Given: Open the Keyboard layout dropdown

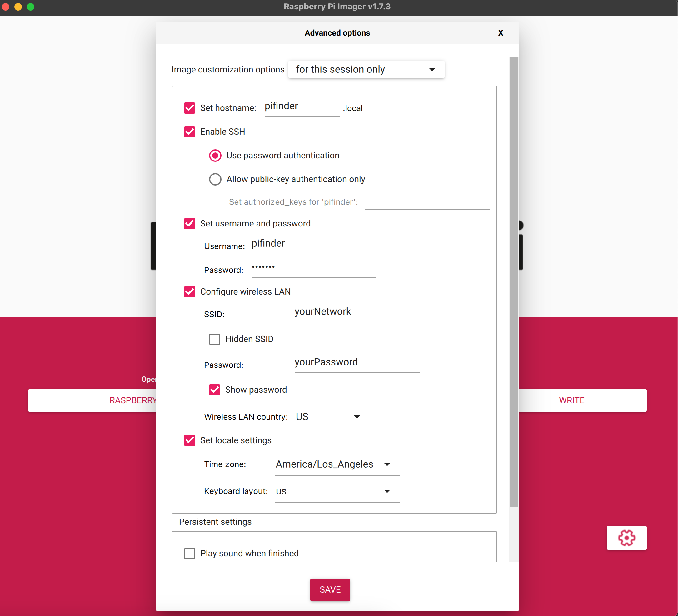Looking at the screenshot, I should click(337, 491).
